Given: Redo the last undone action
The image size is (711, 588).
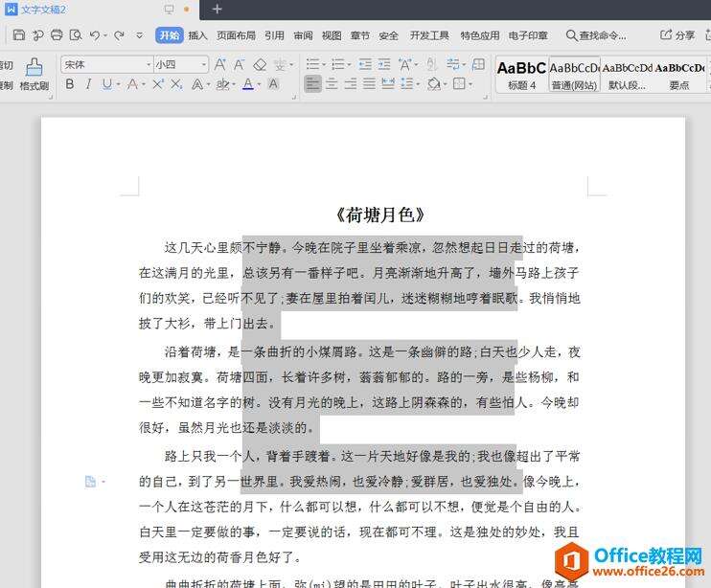Looking at the screenshot, I should click(119, 34).
